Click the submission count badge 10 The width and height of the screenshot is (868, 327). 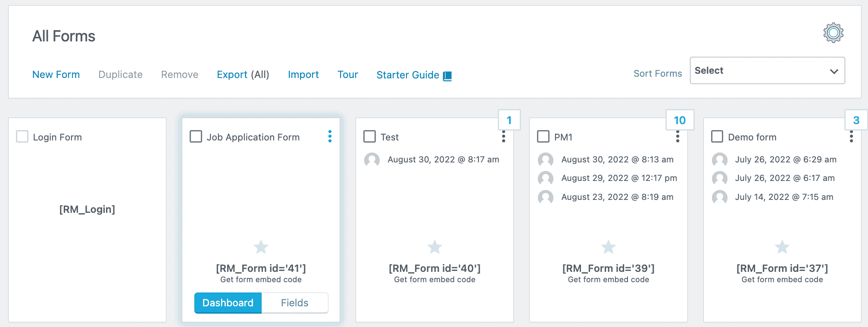[680, 120]
